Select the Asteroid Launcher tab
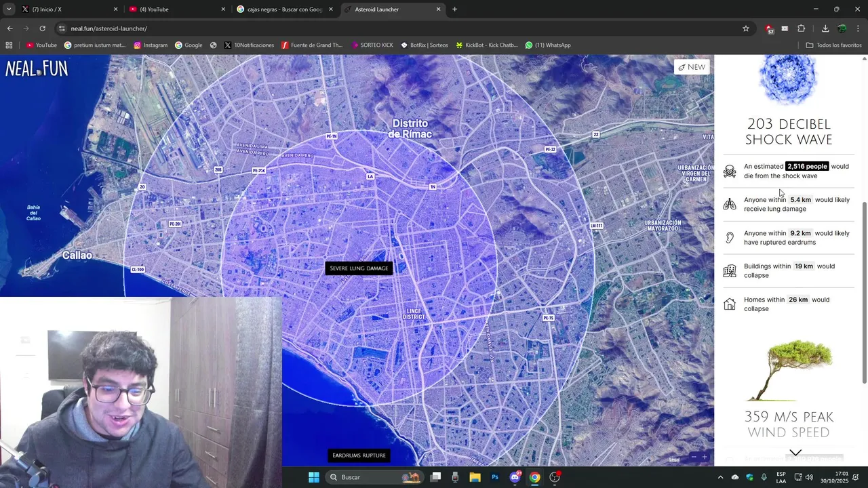This screenshot has height=488, width=868. [x=392, y=9]
